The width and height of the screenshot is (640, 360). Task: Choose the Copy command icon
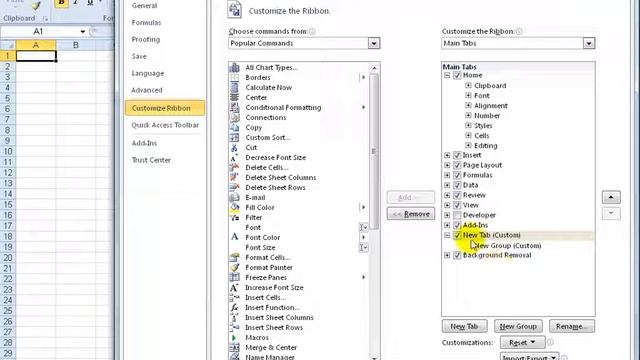click(x=235, y=127)
